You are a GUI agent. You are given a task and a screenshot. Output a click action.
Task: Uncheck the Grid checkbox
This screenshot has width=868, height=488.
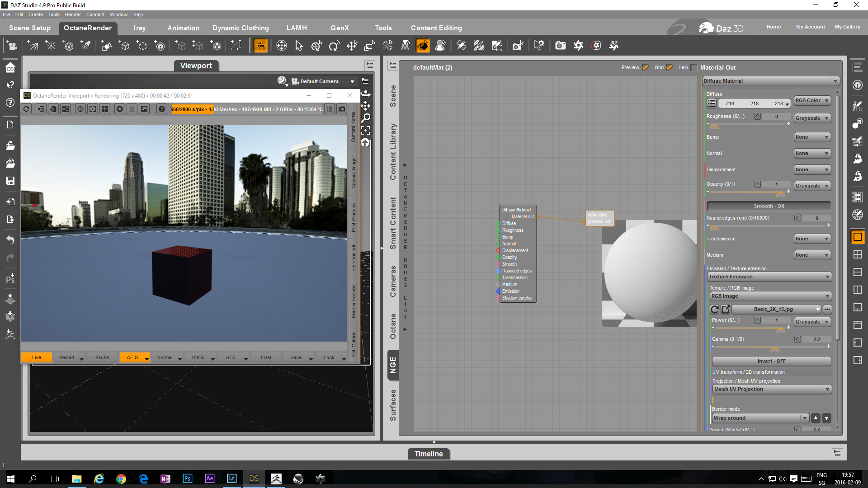click(x=670, y=68)
